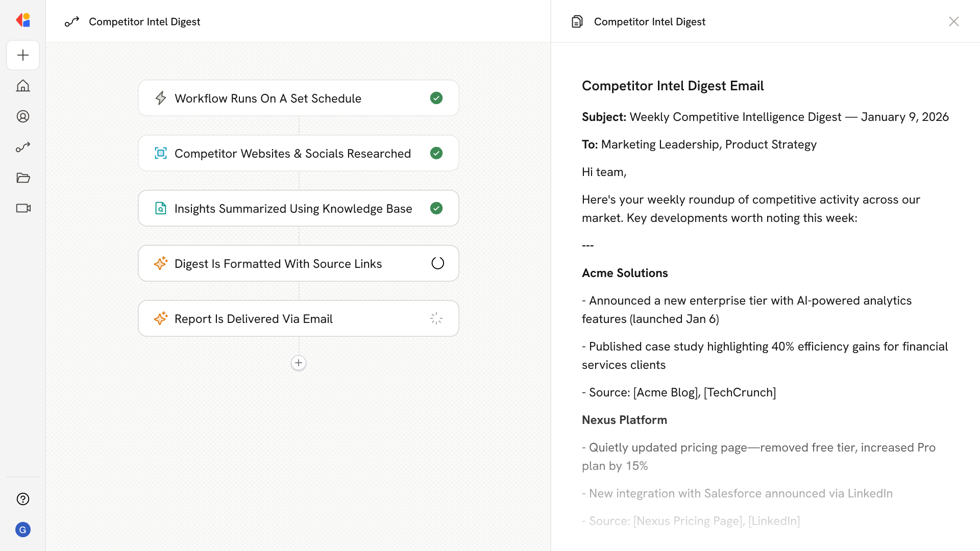The width and height of the screenshot is (980, 551).
Task: Click the green checkmark on Schedule step
Action: click(x=436, y=98)
